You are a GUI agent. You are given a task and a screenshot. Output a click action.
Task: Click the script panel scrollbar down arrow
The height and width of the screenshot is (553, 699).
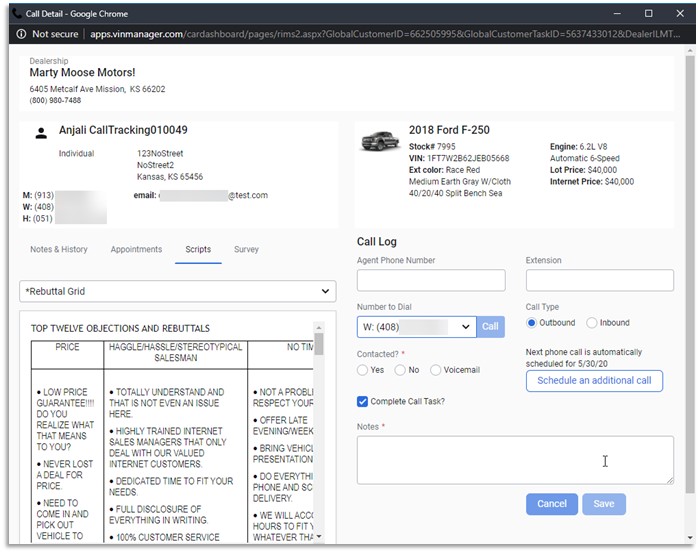319,536
